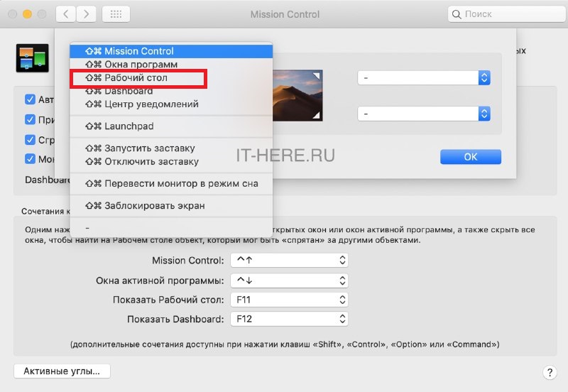Click the Mission Control preference pane icon

32,58
